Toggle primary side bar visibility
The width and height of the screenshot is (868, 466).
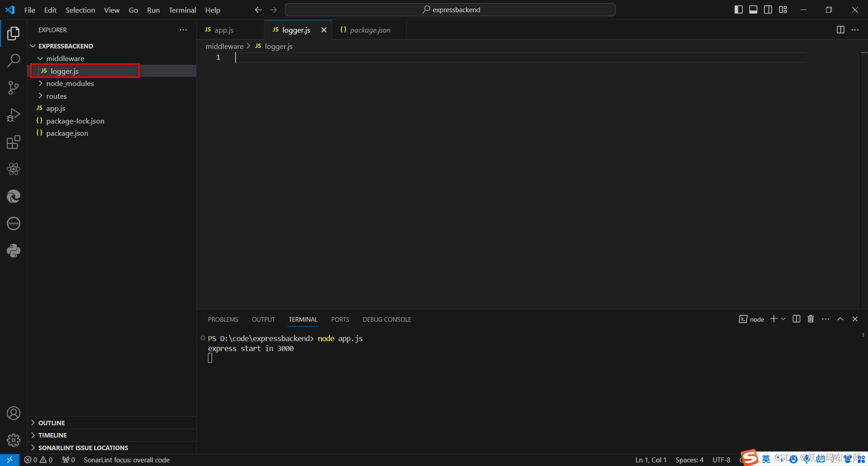tap(739, 10)
